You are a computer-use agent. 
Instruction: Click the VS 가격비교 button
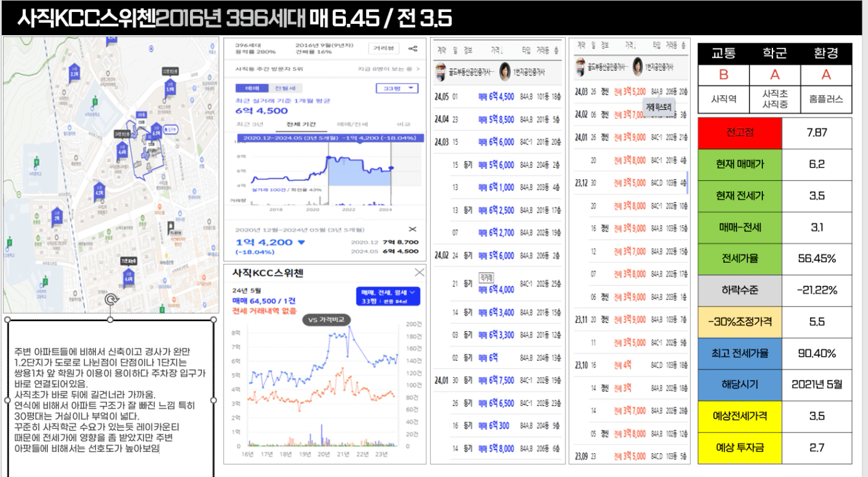pyautogui.click(x=326, y=320)
